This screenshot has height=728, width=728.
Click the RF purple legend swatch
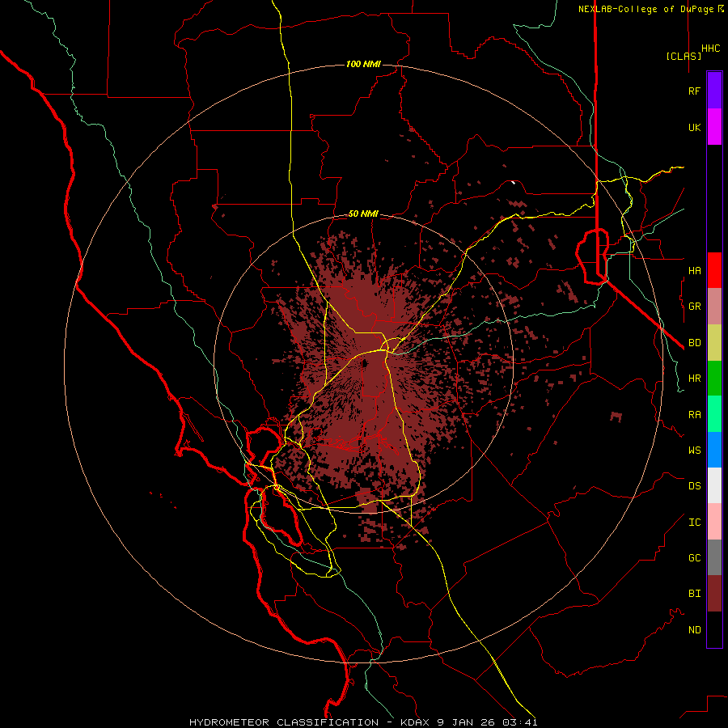(714, 91)
